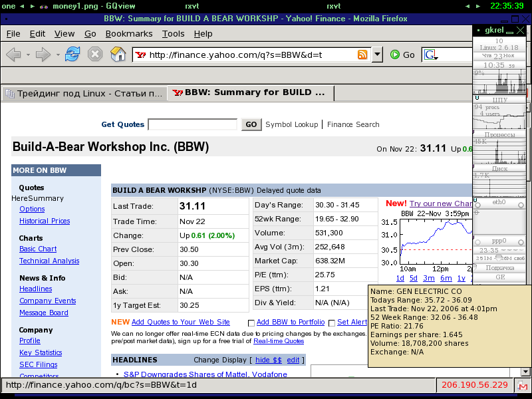The width and height of the screenshot is (532, 399).
Task: Click the RSS feed icon in address bar
Action: (362, 55)
